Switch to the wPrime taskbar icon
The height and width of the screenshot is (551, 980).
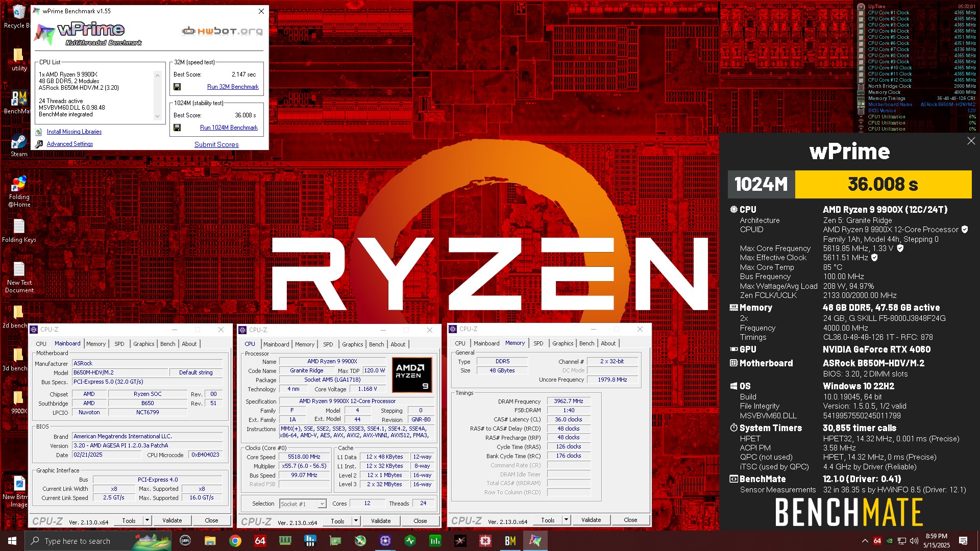535,541
